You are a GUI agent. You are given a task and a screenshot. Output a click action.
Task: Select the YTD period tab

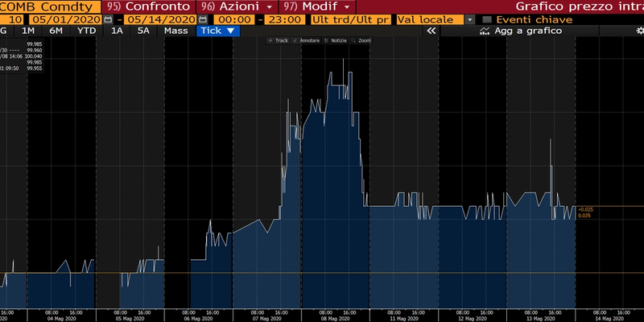pos(87,31)
